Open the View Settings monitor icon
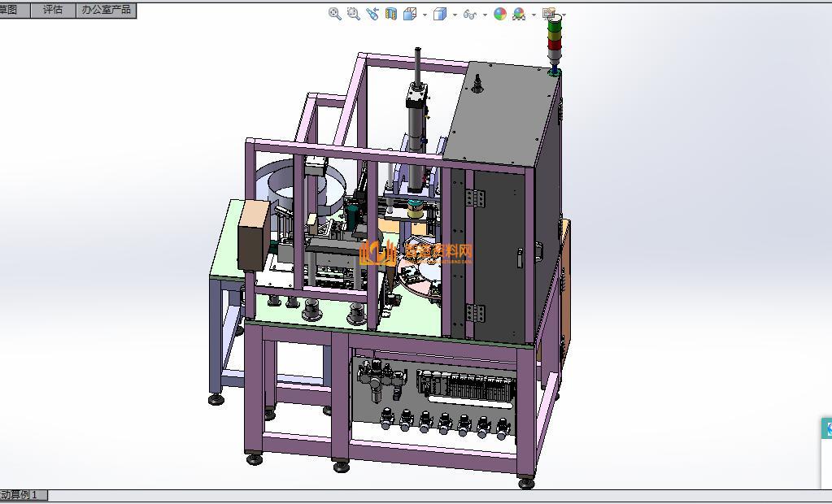Viewport: 832px width, 504px height. (x=549, y=14)
